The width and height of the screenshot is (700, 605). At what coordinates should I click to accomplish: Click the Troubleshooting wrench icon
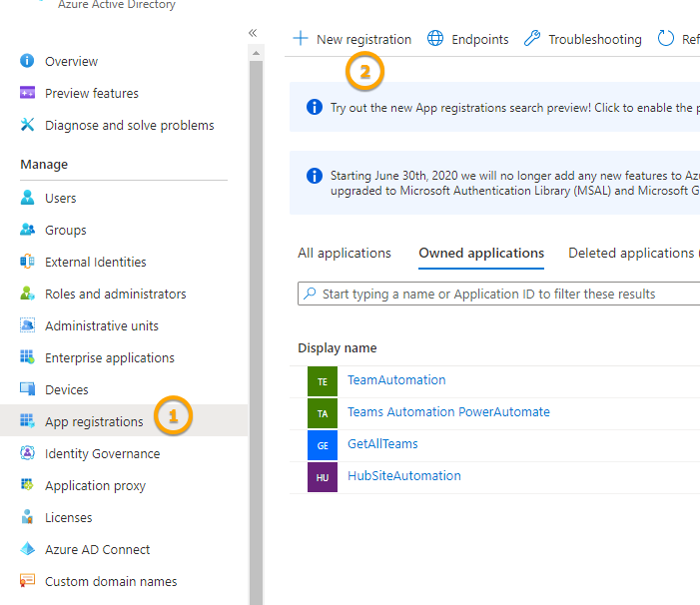(532, 38)
